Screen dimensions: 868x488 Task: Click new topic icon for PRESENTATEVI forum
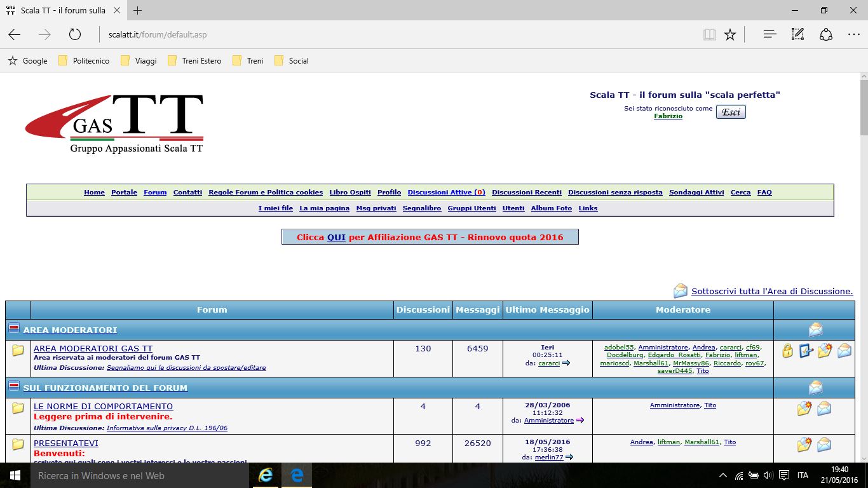click(804, 445)
